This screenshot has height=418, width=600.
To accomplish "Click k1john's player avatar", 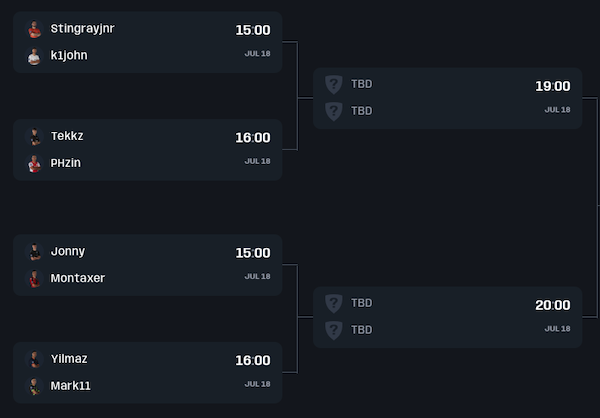I will [34, 56].
